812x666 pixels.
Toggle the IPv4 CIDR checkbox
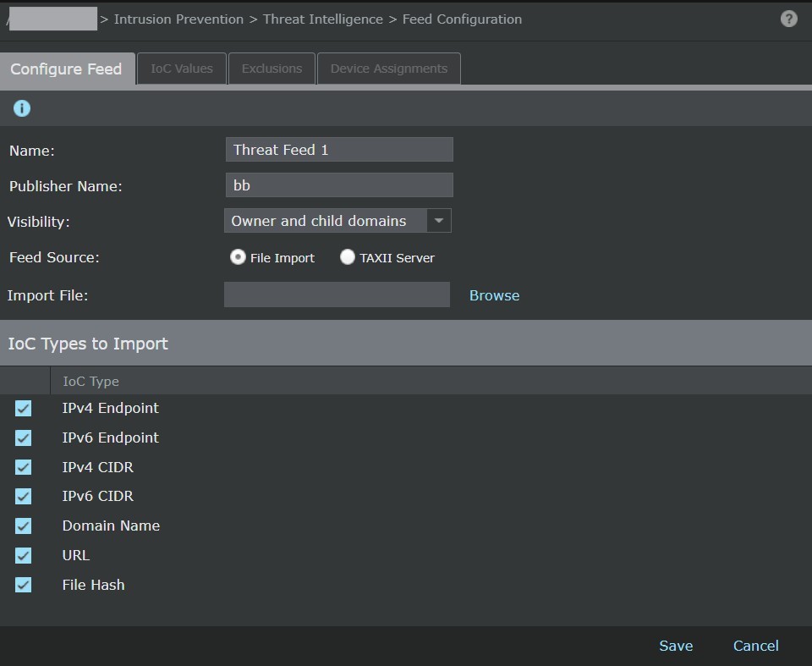point(24,467)
